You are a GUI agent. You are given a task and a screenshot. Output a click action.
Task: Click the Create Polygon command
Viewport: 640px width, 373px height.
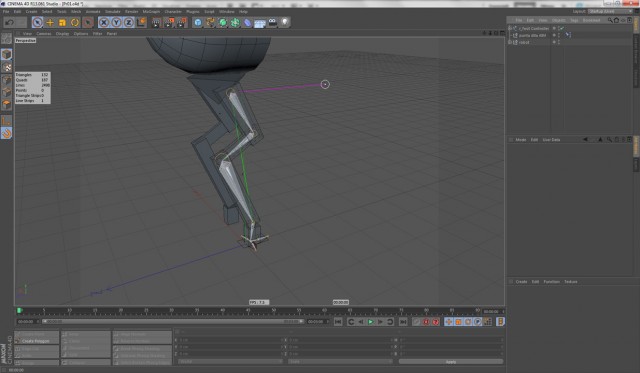coord(36,341)
